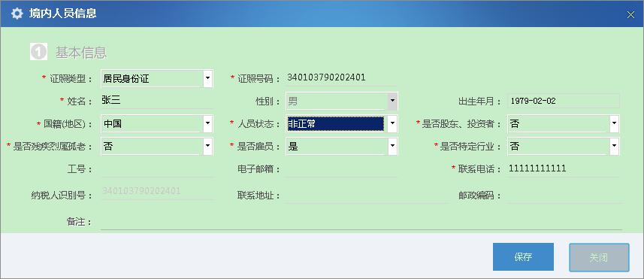
Task: Open the 是否特定行业 dropdown
Action: point(615,146)
